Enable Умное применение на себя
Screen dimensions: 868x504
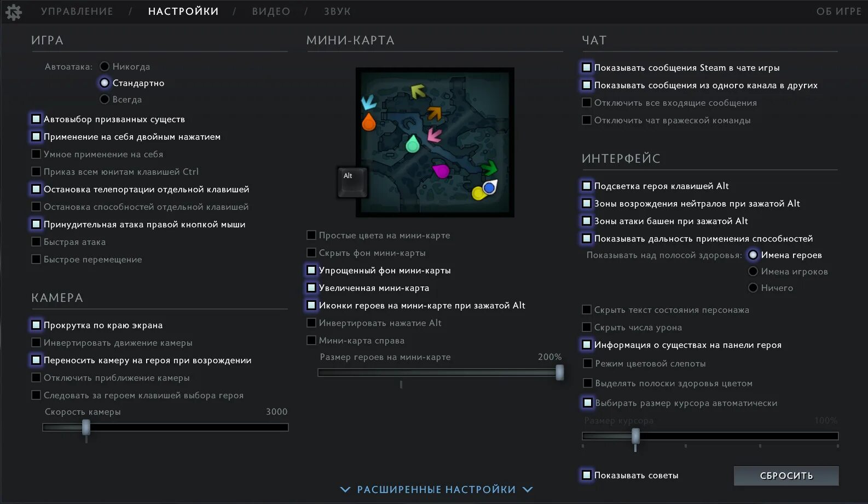click(36, 154)
